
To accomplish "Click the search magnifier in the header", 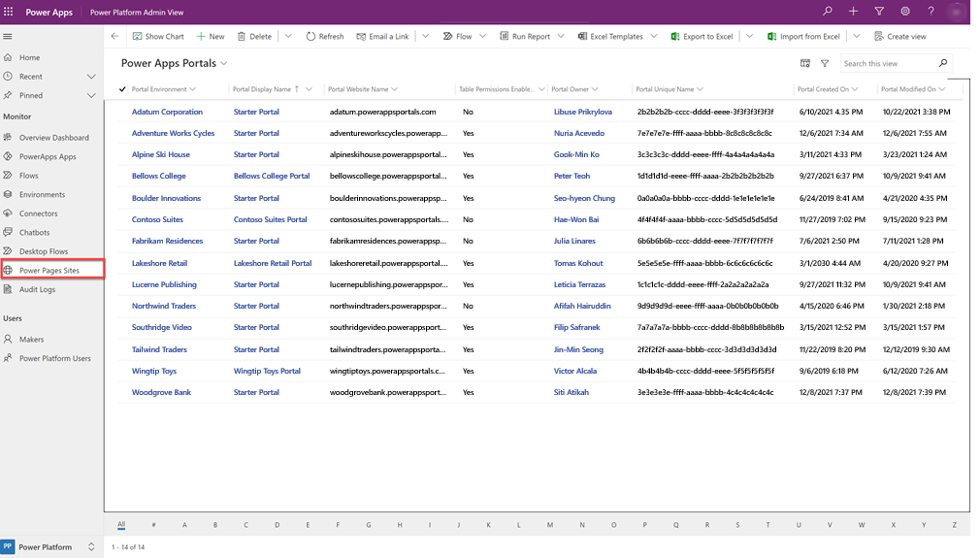I will point(827,12).
